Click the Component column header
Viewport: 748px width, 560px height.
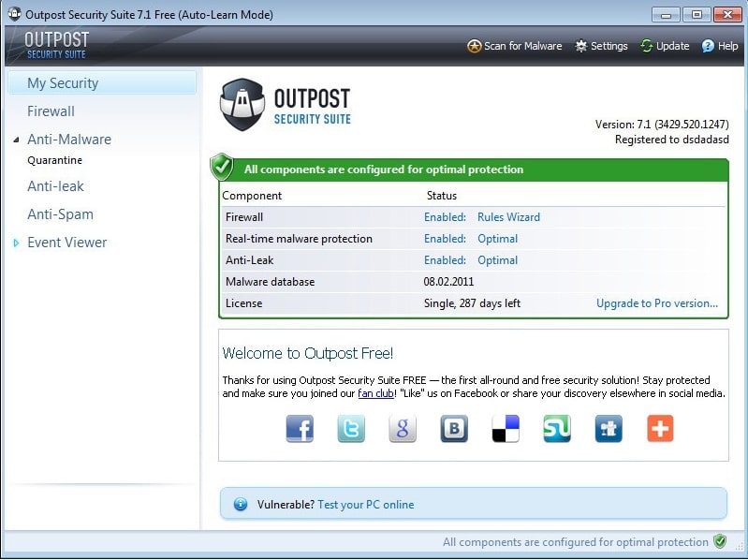pos(252,196)
